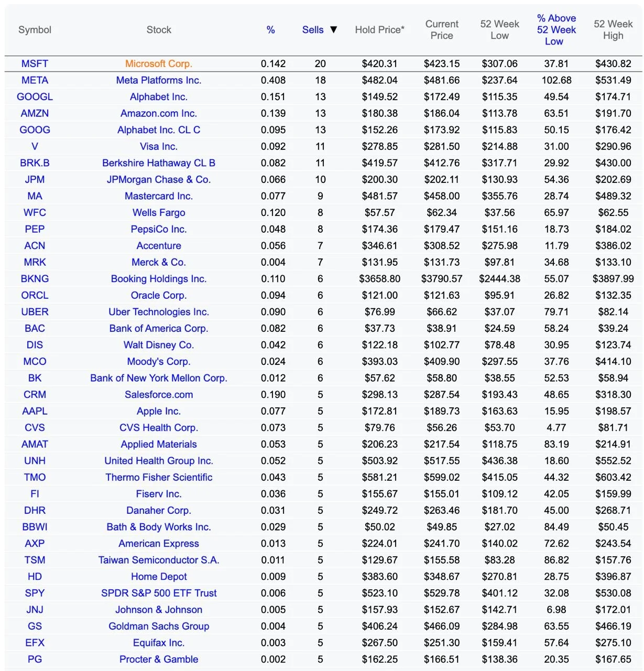Open the META symbol link

coord(35,80)
